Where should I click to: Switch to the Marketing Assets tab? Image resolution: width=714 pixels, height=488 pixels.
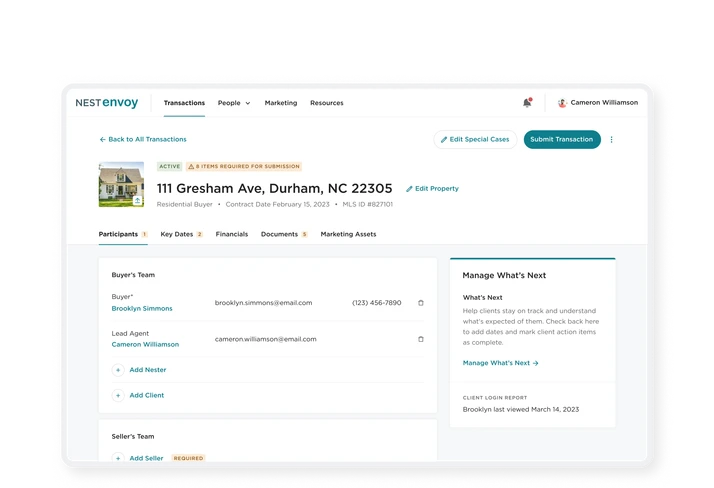(348, 234)
